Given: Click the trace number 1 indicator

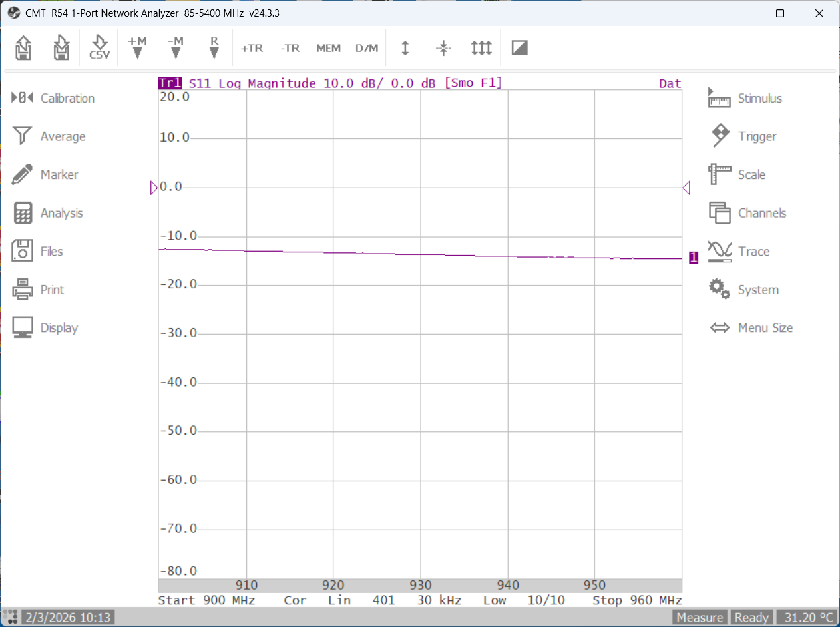Looking at the screenshot, I should point(694,258).
